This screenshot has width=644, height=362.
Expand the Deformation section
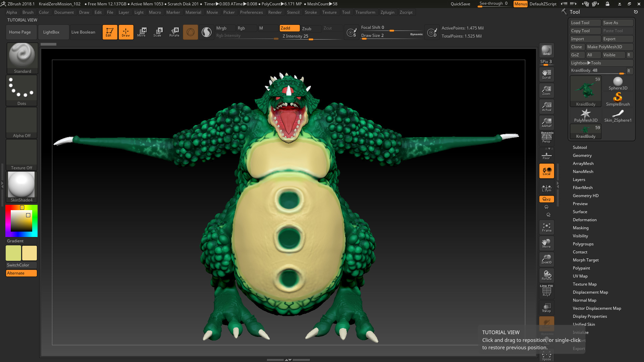[x=584, y=220]
